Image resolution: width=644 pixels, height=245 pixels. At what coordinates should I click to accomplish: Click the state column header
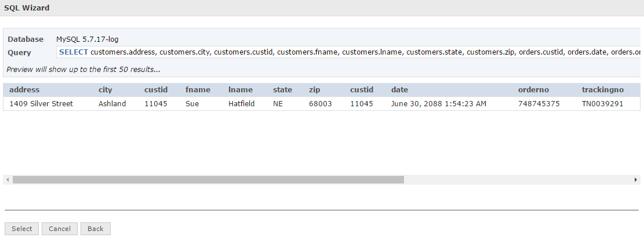click(x=283, y=90)
